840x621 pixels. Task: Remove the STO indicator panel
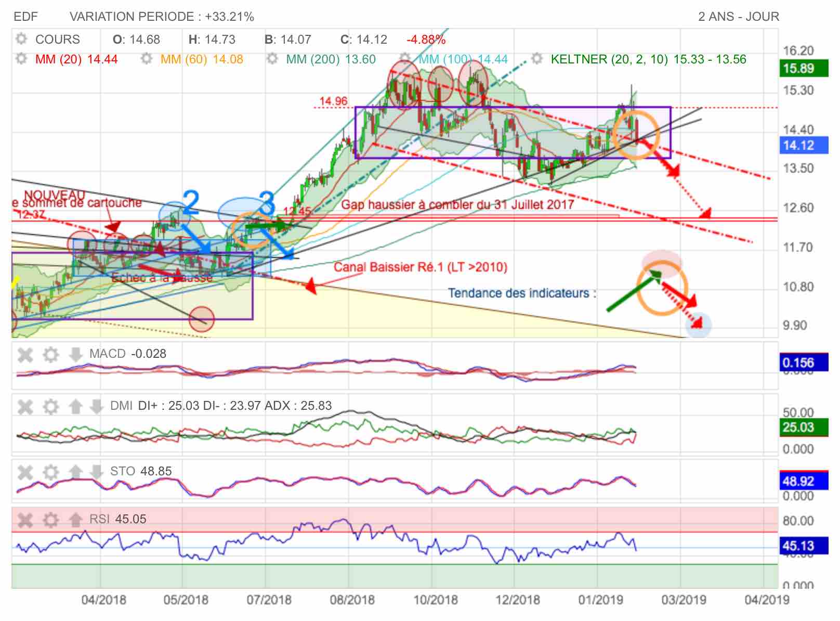point(25,472)
